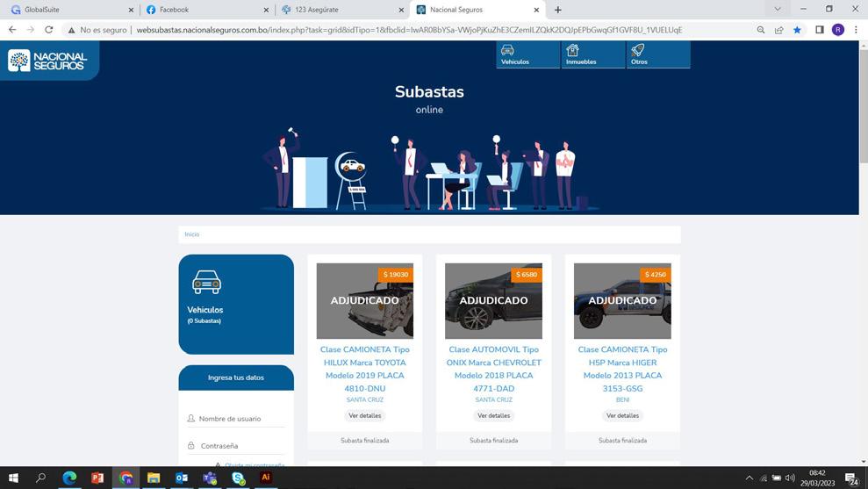This screenshot has height=489, width=868.
Task: Click the $ 4250 price tag
Action: click(656, 275)
